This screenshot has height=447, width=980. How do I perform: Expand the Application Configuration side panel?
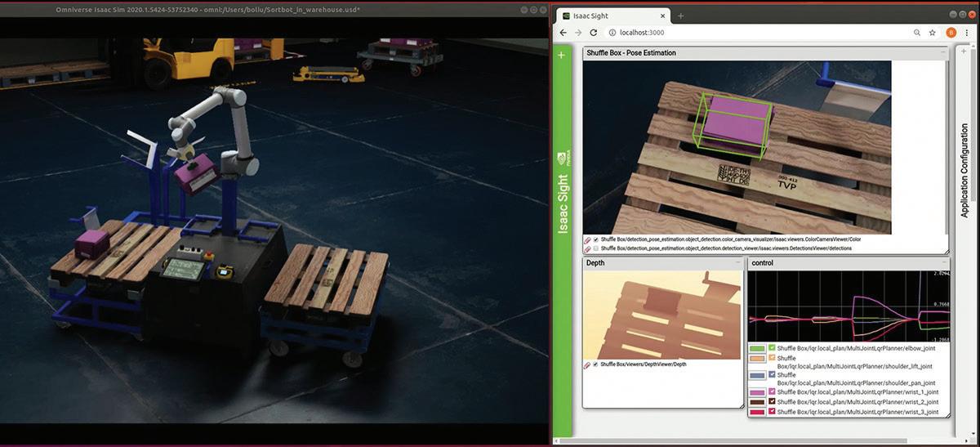click(x=964, y=170)
